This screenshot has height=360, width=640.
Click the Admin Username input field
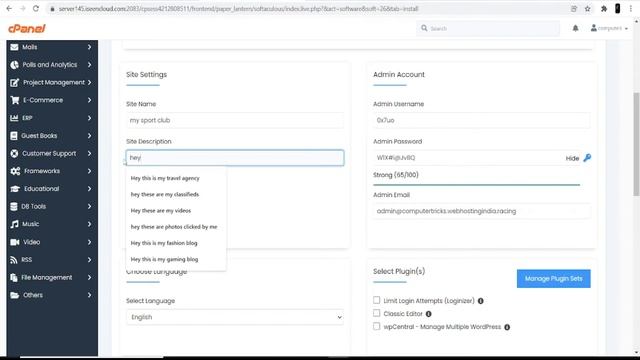pyautogui.click(x=482, y=120)
